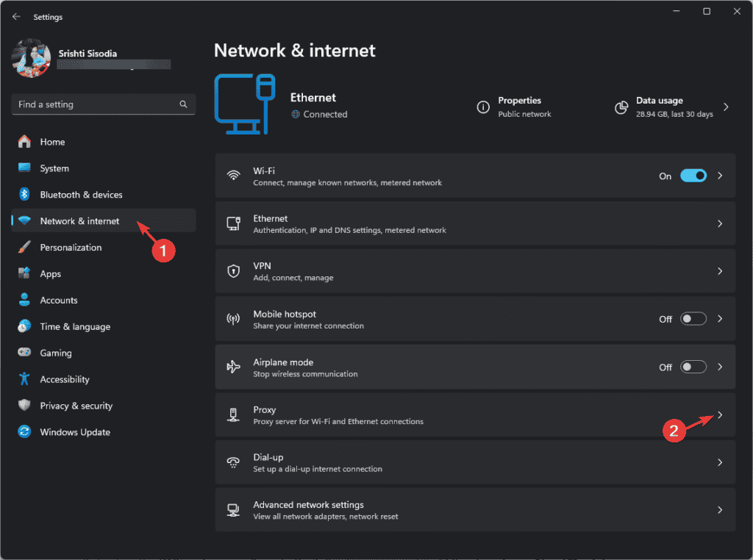Open Bluetooth & devices in sidebar
The image size is (753, 560).
81,195
